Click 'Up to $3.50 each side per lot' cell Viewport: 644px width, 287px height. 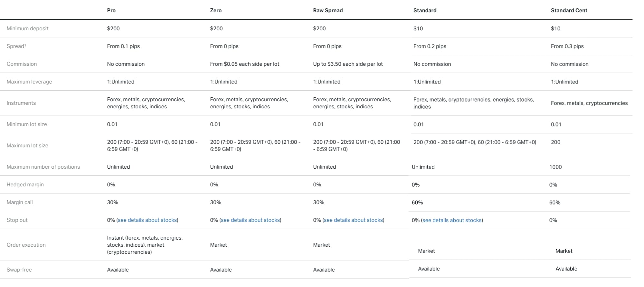pos(348,64)
